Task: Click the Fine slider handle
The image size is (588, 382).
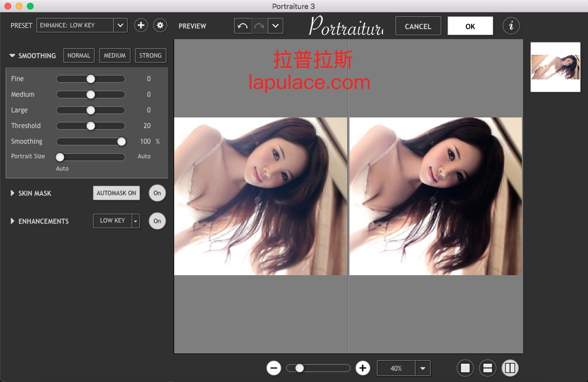Action: pos(91,79)
